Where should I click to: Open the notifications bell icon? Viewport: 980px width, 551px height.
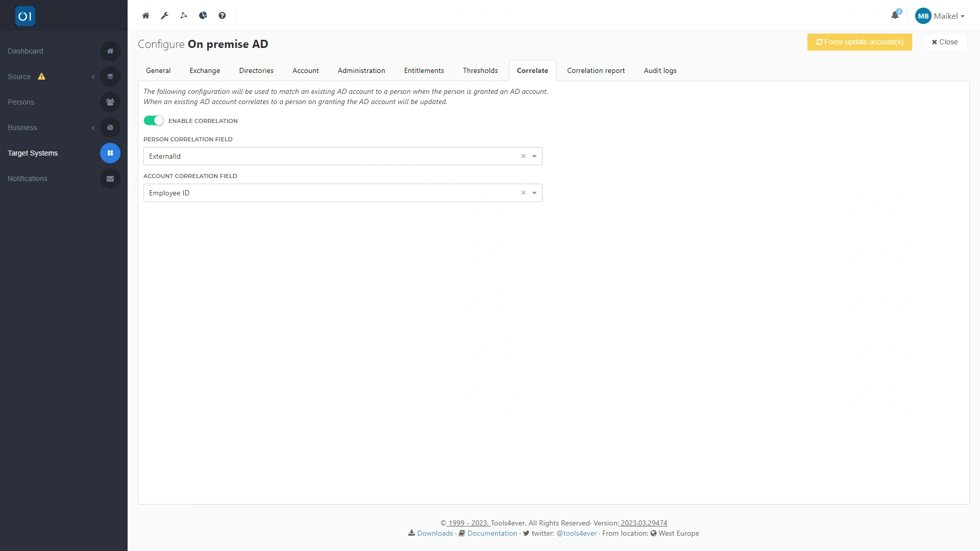click(895, 15)
